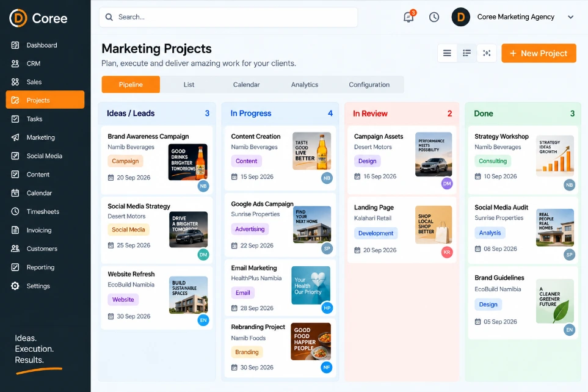Open the Social Media Strategy car thumbnail
The image size is (588, 392).
point(189,230)
